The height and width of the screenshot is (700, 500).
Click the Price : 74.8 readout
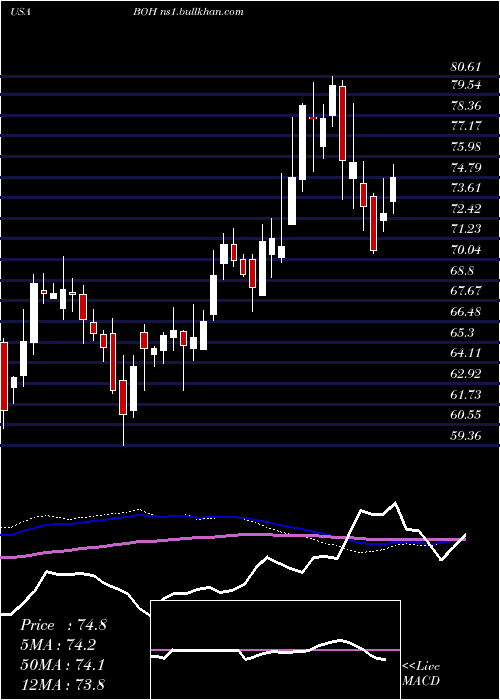tap(63, 625)
